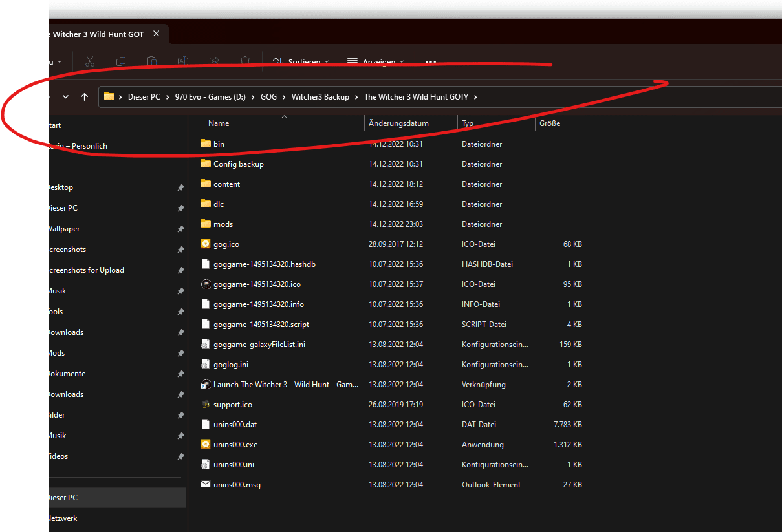Open the Anzeigen dropdown
The image size is (782, 532).
tap(376, 62)
